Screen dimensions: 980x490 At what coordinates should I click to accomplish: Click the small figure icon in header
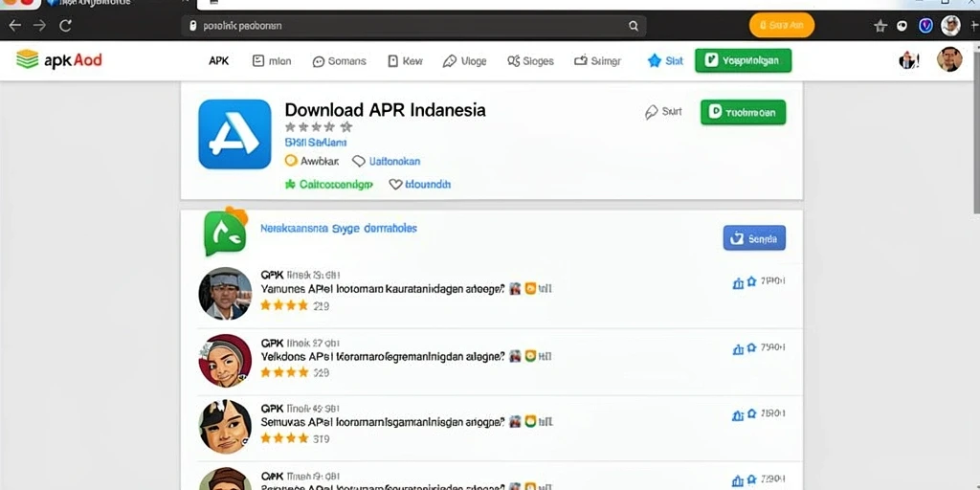pyautogui.click(x=909, y=60)
